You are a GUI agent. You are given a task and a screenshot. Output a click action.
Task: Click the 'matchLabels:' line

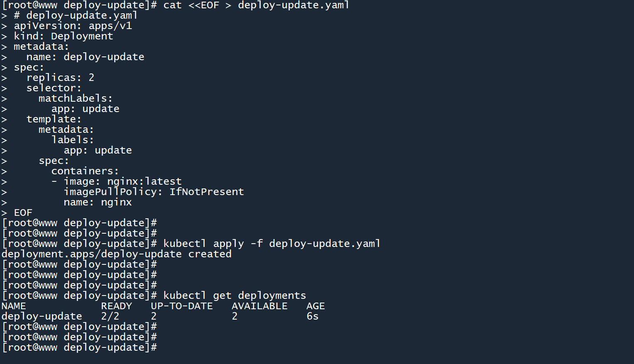75,98
